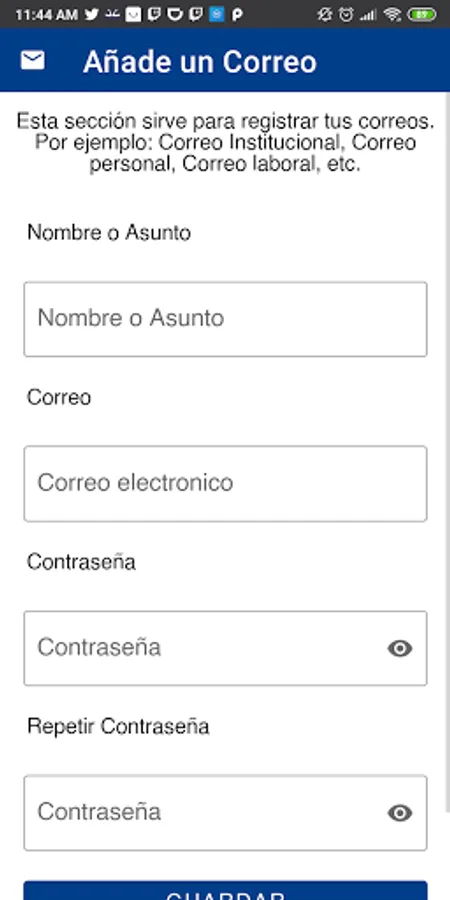Show the first Contraseña field's password

click(400, 649)
